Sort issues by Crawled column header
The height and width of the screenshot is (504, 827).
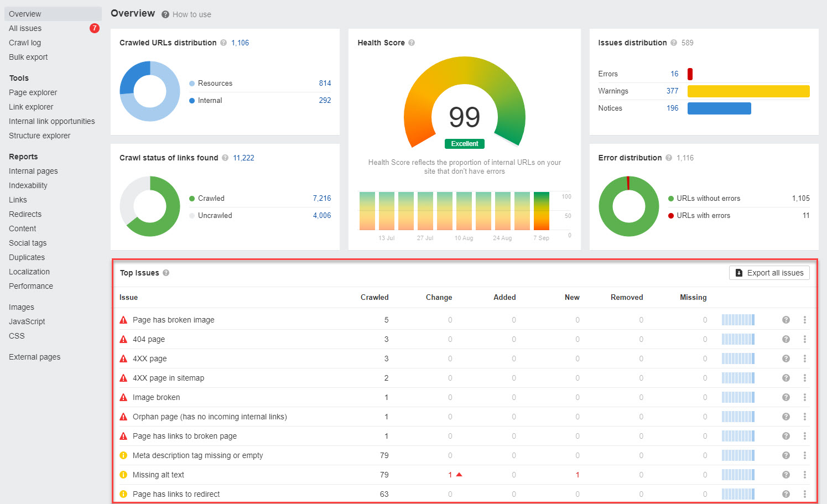pos(375,297)
